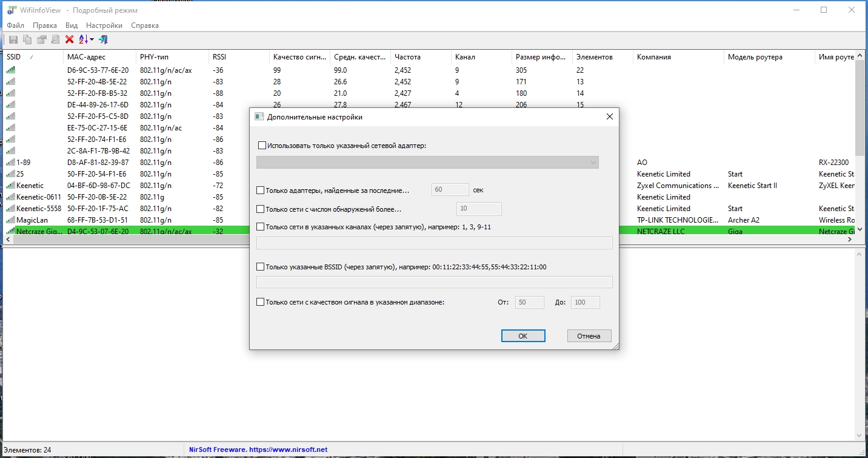
Task: Open the Настройки menu
Action: 104,25
